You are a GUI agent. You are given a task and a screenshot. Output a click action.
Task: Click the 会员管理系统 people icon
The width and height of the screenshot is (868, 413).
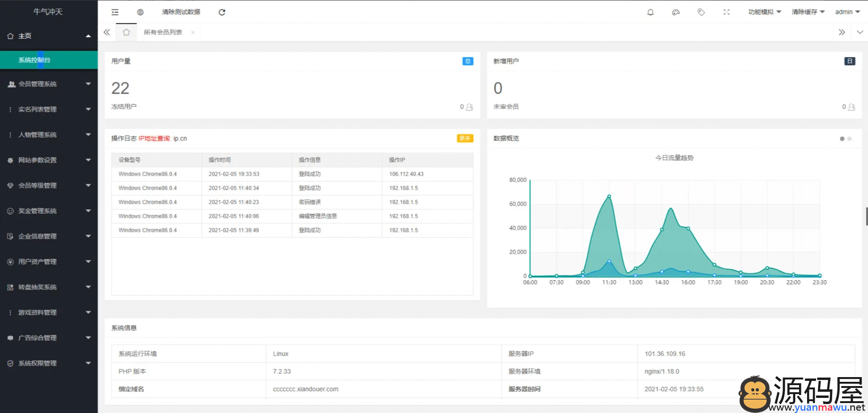[11, 84]
